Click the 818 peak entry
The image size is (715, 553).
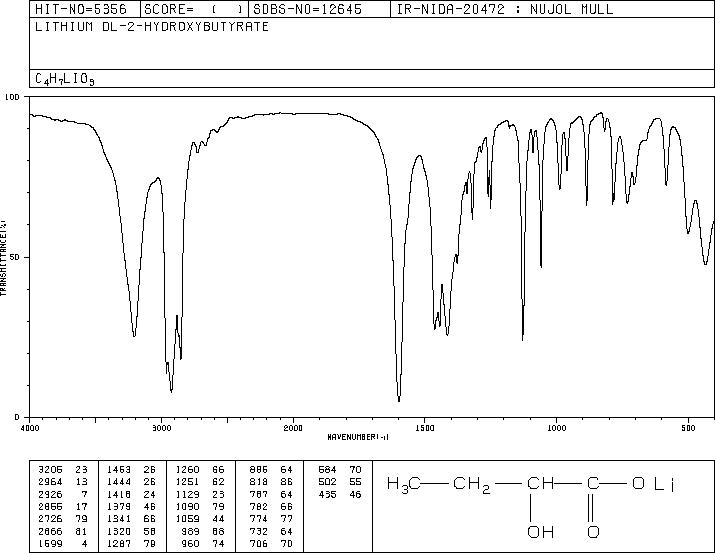click(271, 481)
